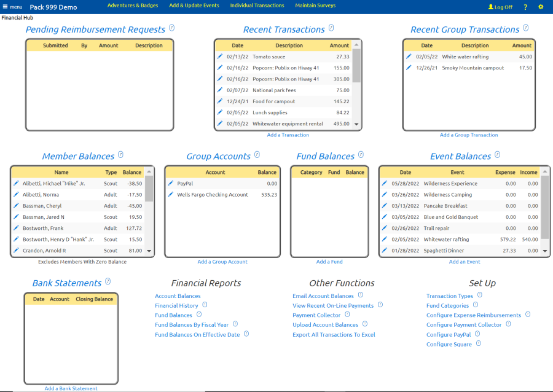The height and width of the screenshot is (392, 553).
Task: Open help for Recent Transactions
Action: [331, 28]
